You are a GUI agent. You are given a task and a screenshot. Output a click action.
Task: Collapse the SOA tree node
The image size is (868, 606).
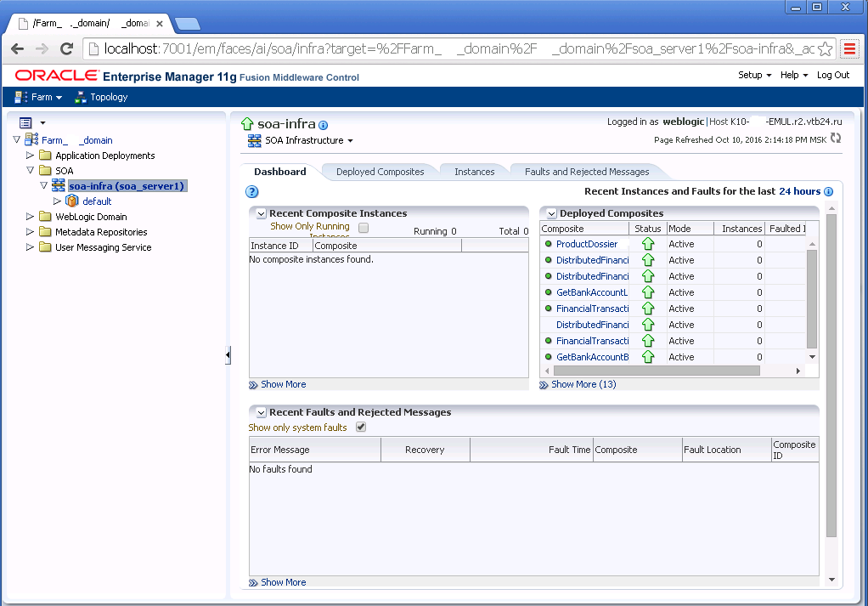click(30, 170)
